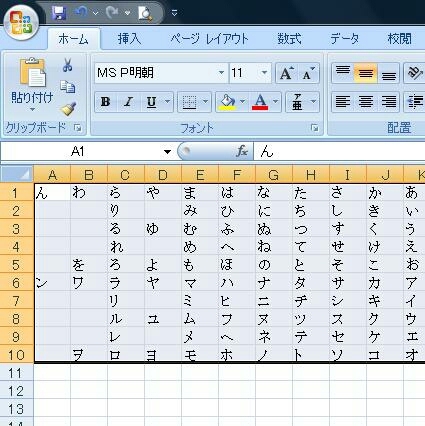
Task: Click the 貼り付け paste icon
Action: tap(32, 73)
